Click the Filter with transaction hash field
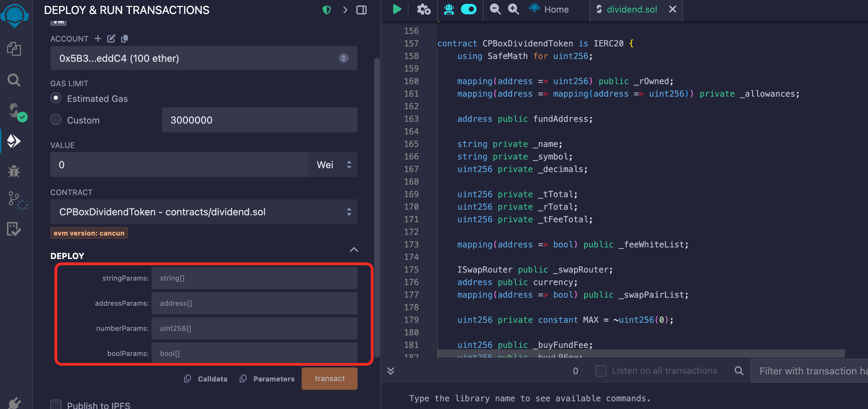868x409 pixels. [809, 371]
